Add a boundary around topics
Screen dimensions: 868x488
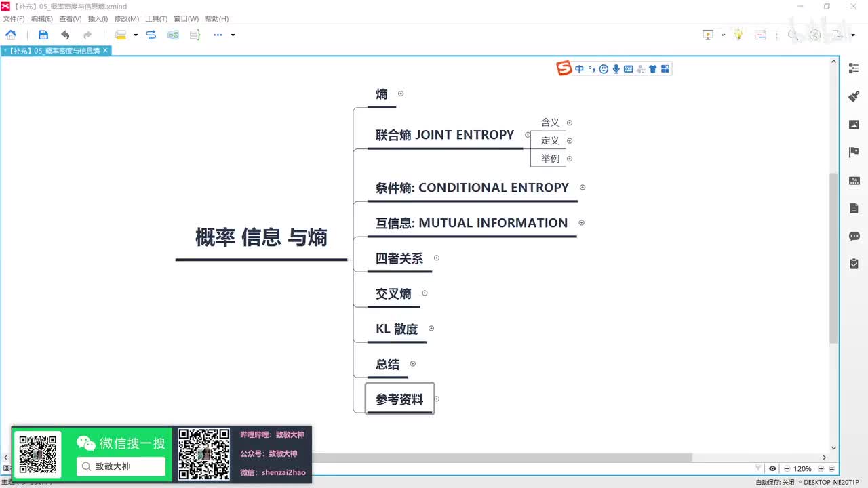tap(173, 35)
